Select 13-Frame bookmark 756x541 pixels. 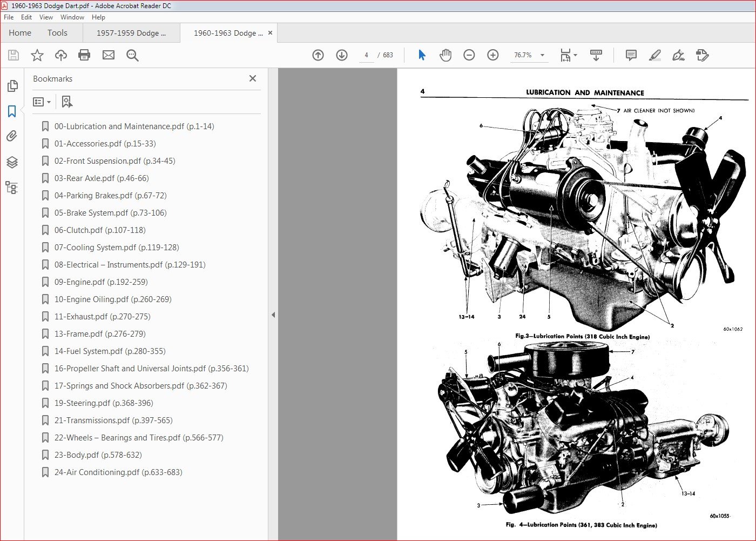pyautogui.click(x=100, y=334)
